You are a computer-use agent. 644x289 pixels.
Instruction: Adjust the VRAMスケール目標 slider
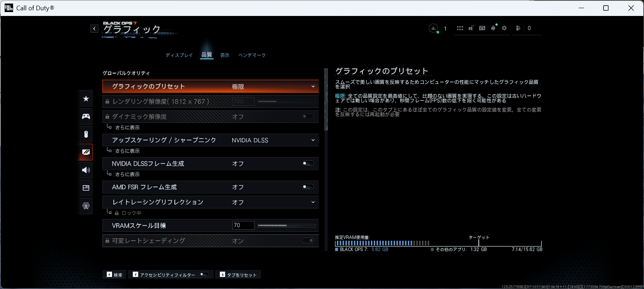click(x=286, y=225)
